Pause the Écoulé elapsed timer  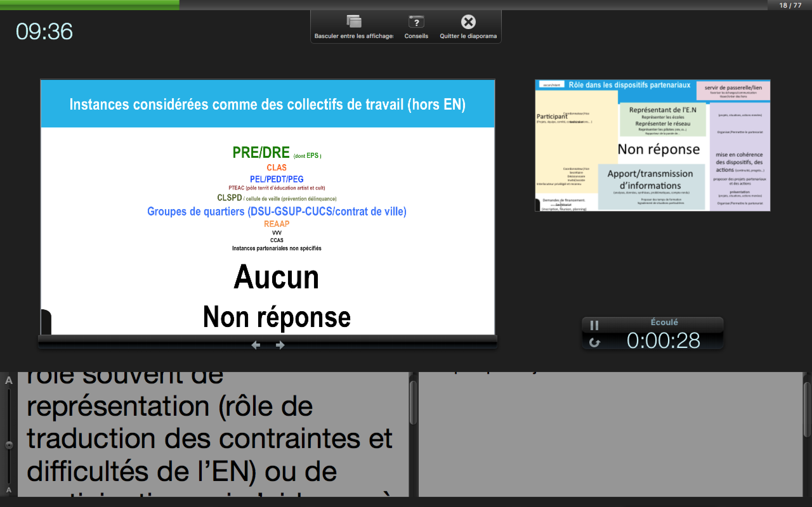(x=594, y=325)
